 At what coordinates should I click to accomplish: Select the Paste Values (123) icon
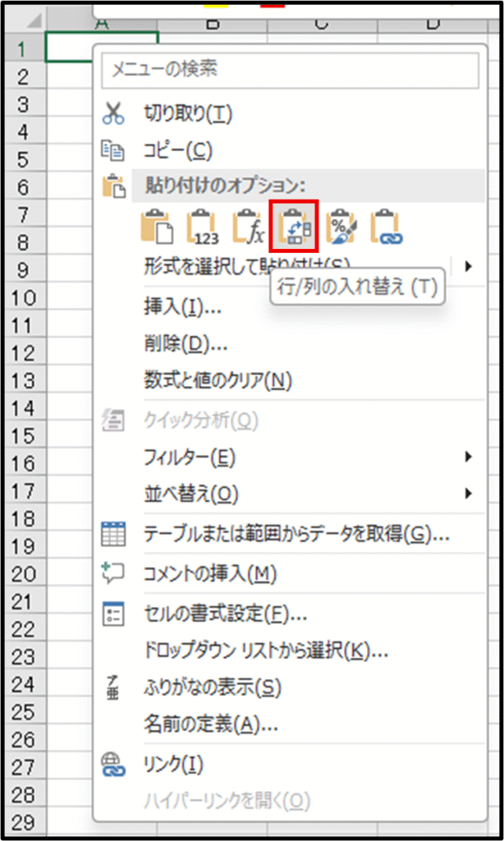[203, 227]
